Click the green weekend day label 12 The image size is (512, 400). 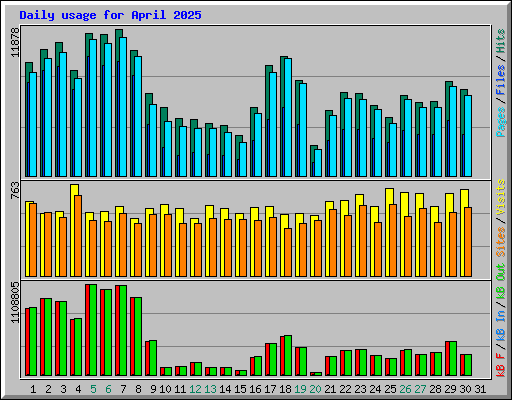195,389
